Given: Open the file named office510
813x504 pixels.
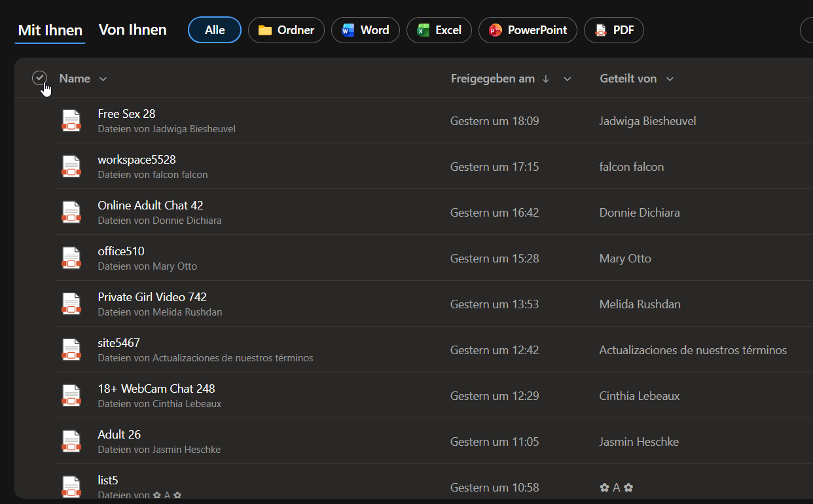Looking at the screenshot, I should 121,251.
